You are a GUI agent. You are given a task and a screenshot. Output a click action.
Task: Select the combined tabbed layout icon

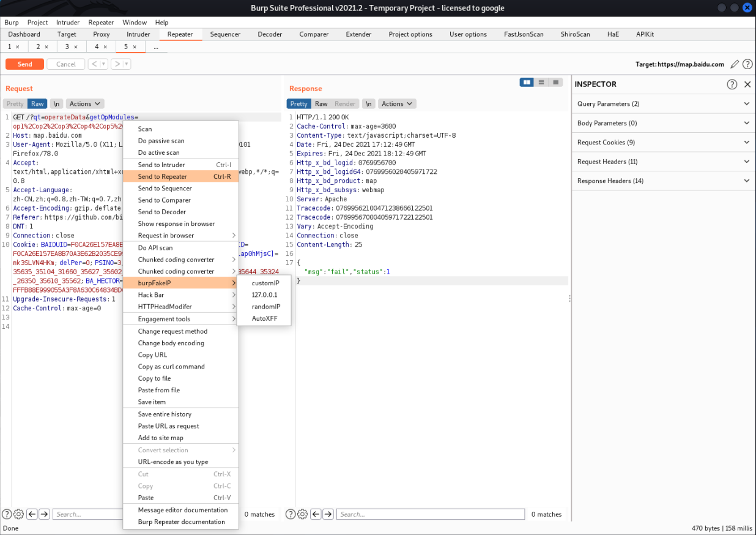[x=556, y=82]
